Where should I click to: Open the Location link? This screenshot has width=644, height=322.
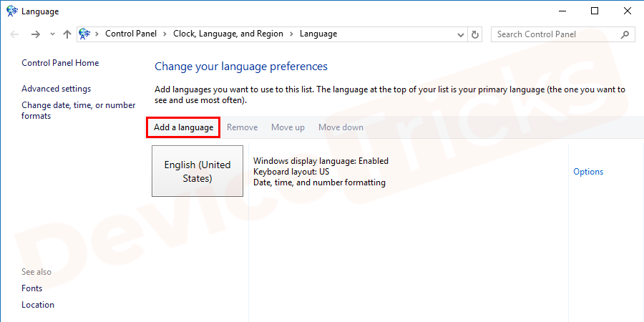(x=38, y=305)
